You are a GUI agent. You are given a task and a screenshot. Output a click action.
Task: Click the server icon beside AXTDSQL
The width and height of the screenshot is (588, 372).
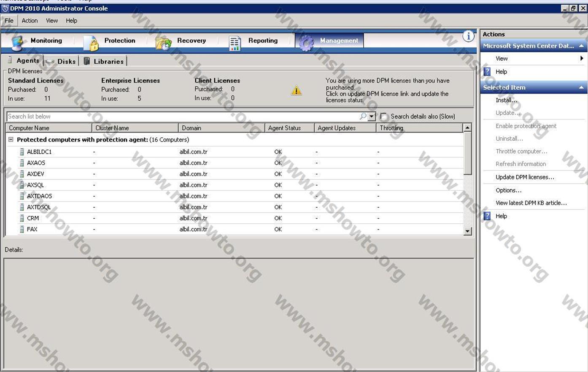(22, 207)
